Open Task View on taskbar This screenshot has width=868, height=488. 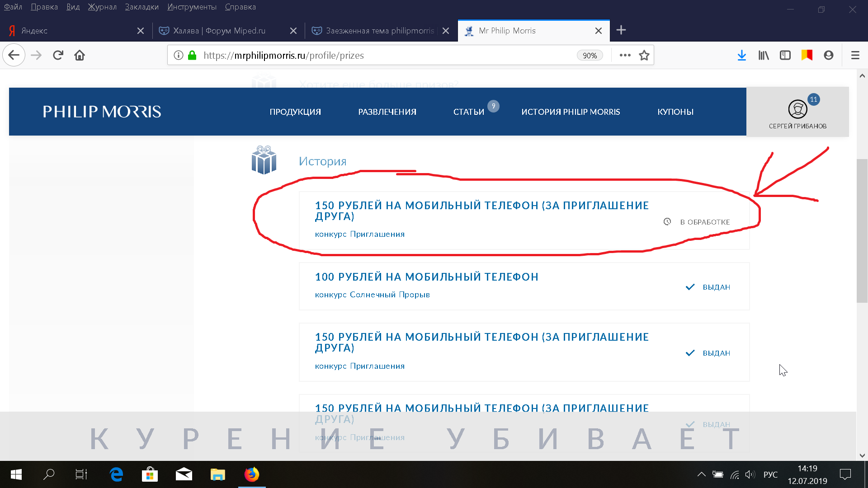coord(81,474)
